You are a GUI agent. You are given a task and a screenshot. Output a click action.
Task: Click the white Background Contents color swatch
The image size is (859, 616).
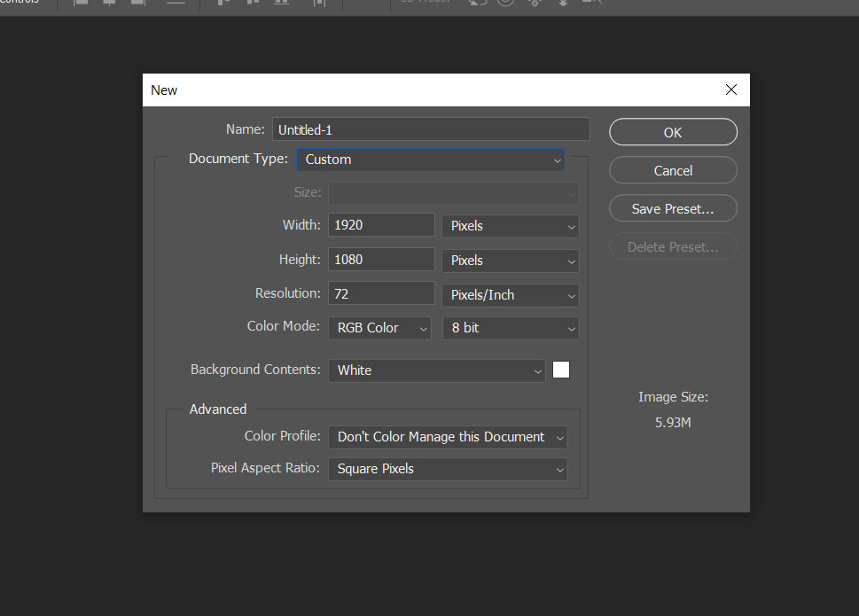pyautogui.click(x=560, y=370)
